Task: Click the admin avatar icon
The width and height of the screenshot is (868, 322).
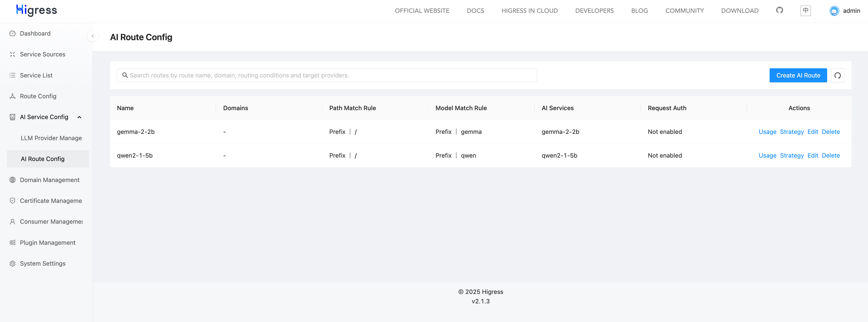Action: [x=834, y=11]
